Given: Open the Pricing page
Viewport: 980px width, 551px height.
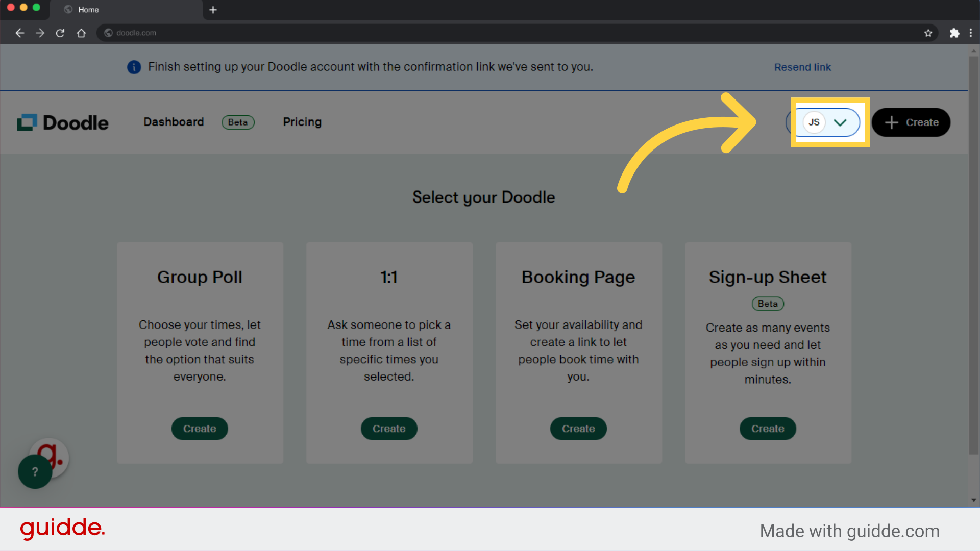Looking at the screenshot, I should (x=302, y=122).
